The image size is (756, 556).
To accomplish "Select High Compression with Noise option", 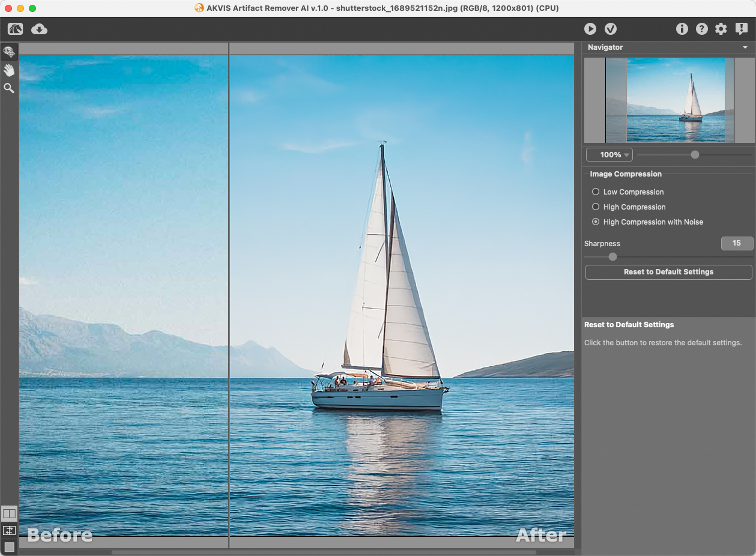I will pos(596,222).
